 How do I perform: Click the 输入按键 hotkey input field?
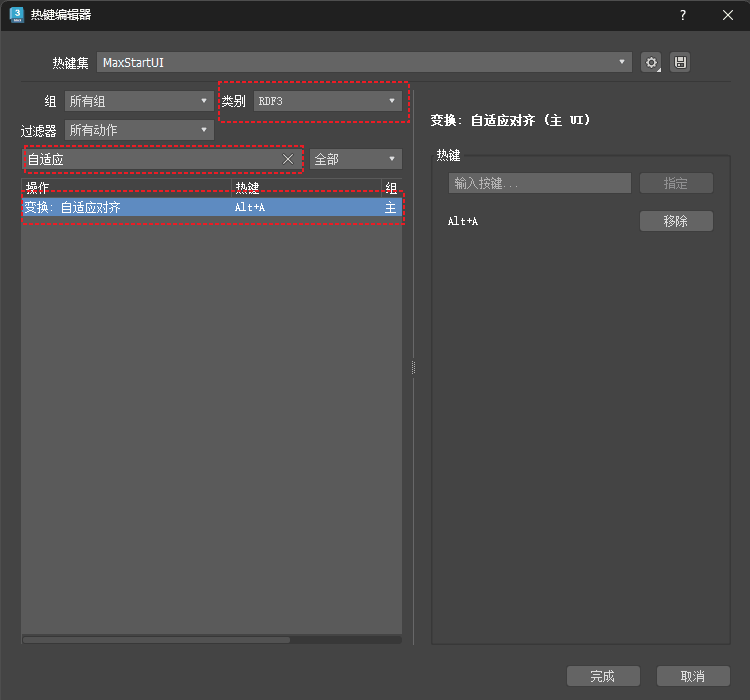(539, 183)
